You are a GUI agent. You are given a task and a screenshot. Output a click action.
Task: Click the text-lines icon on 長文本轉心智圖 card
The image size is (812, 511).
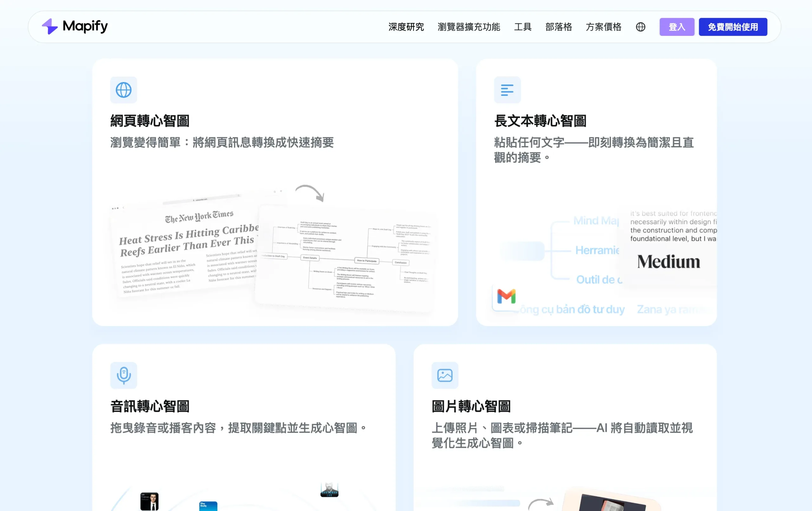pos(507,90)
